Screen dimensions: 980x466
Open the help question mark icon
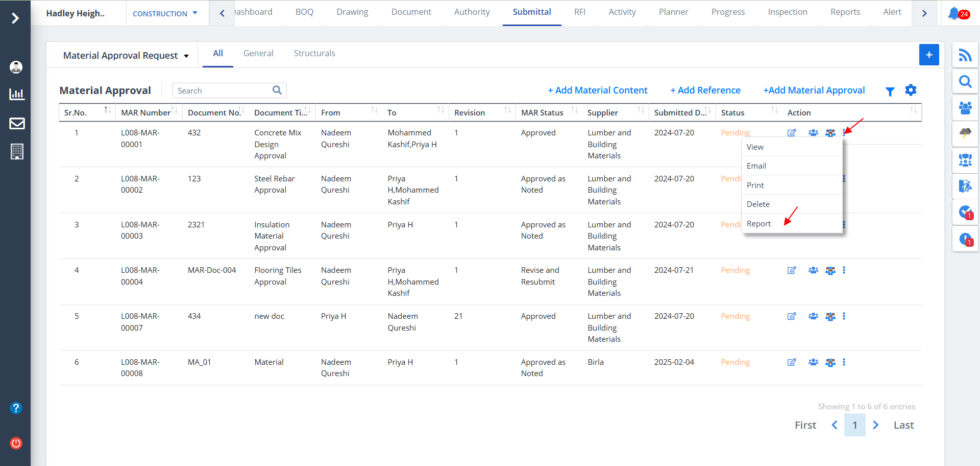coord(16,408)
